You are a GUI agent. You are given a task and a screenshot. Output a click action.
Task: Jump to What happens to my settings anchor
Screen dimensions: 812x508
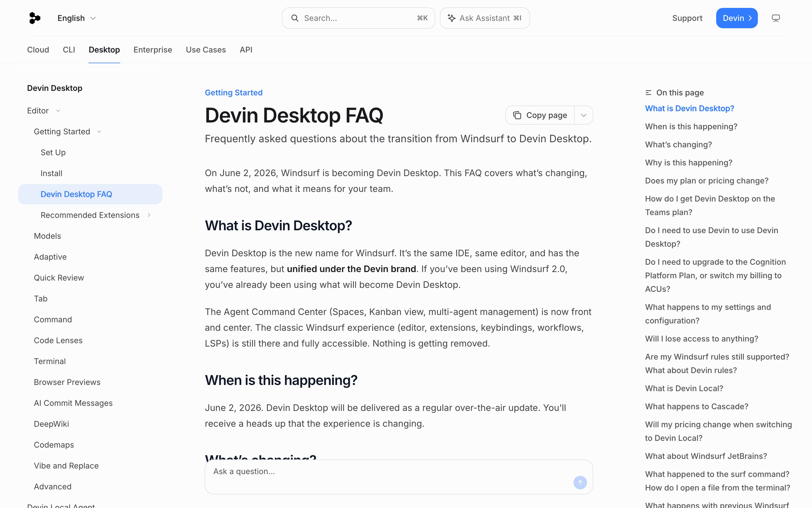[x=708, y=314]
